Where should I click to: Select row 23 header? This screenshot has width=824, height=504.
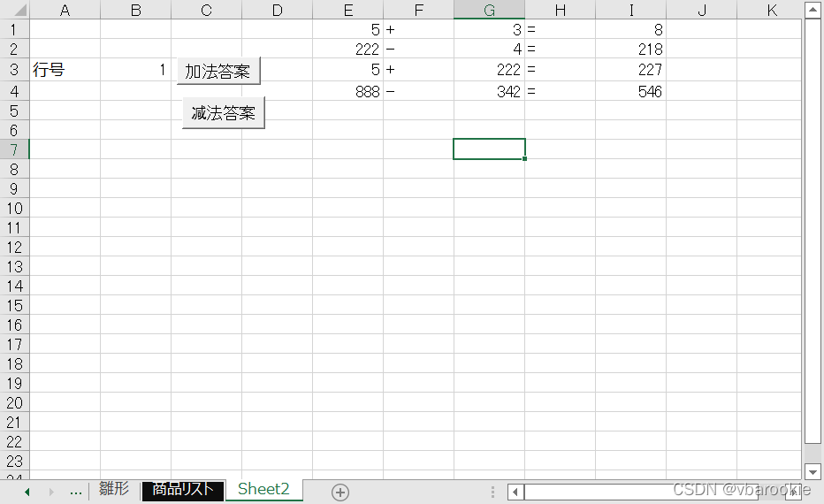(x=14, y=461)
